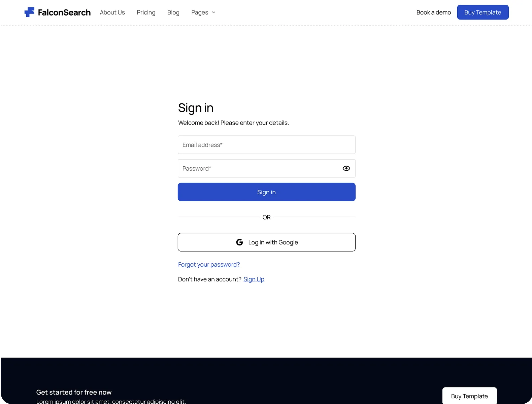Go to the Pricing page

point(146,12)
